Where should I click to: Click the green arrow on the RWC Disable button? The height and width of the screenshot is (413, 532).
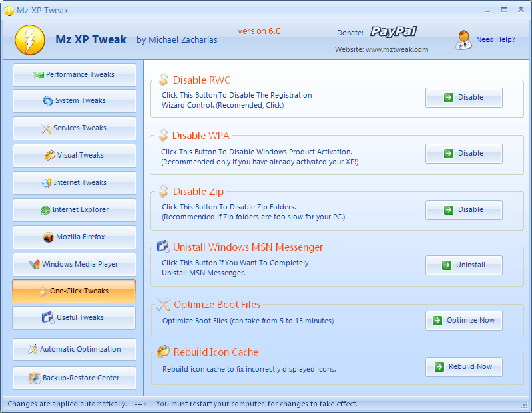pyautogui.click(x=449, y=98)
